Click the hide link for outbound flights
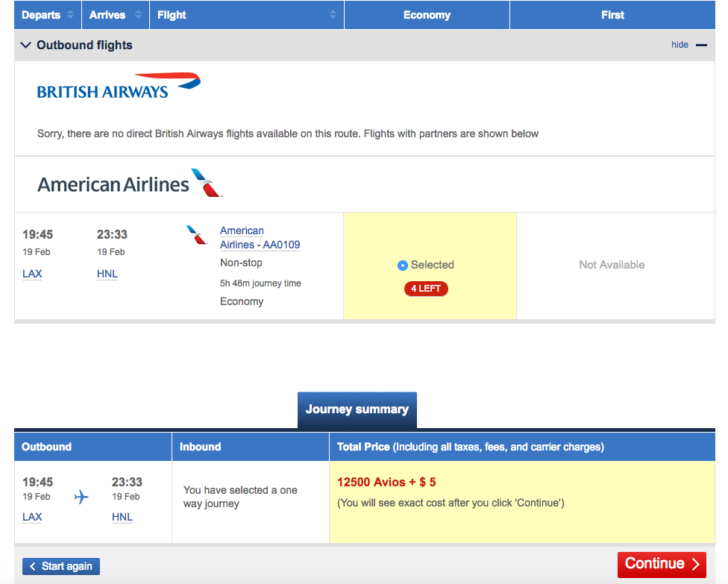 (x=680, y=45)
